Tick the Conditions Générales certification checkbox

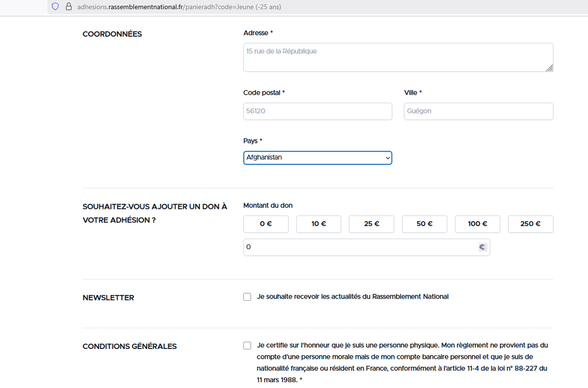click(247, 346)
